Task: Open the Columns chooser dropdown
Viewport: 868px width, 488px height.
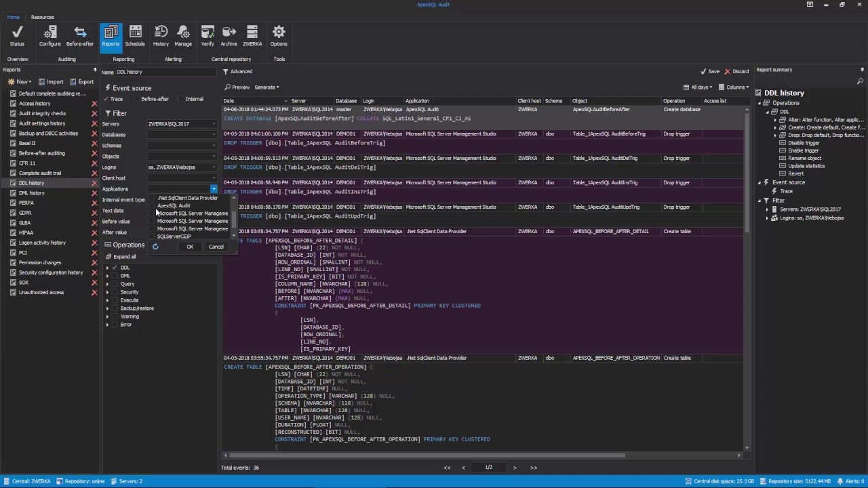Action: click(x=734, y=87)
